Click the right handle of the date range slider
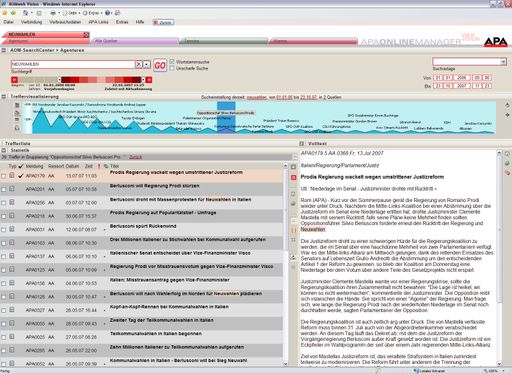 tap(143, 80)
